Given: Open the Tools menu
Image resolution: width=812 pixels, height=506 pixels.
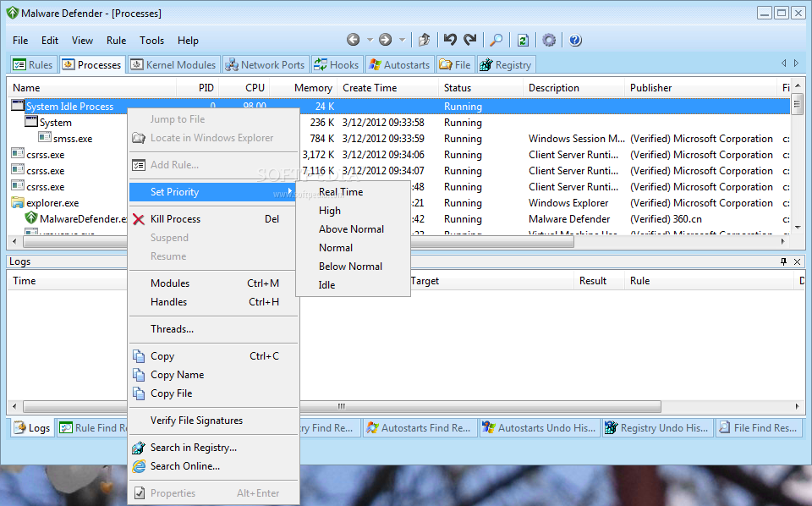Looking at the screenshot, I should 151,41.
